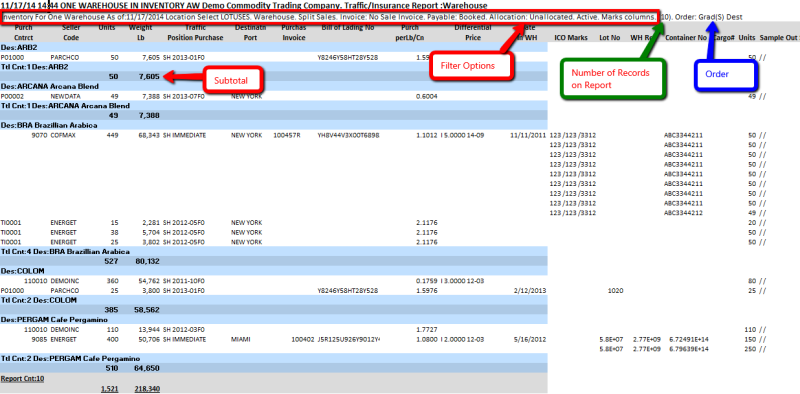The width and height of the screenshot is (800, 394).
Task: Click the purchase price 0.6004
Action: pos(427,96)
